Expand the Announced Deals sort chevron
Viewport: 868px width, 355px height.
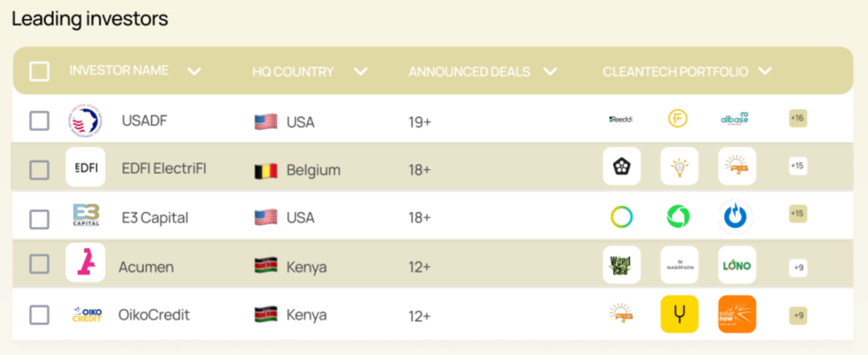tap(549, 71)
